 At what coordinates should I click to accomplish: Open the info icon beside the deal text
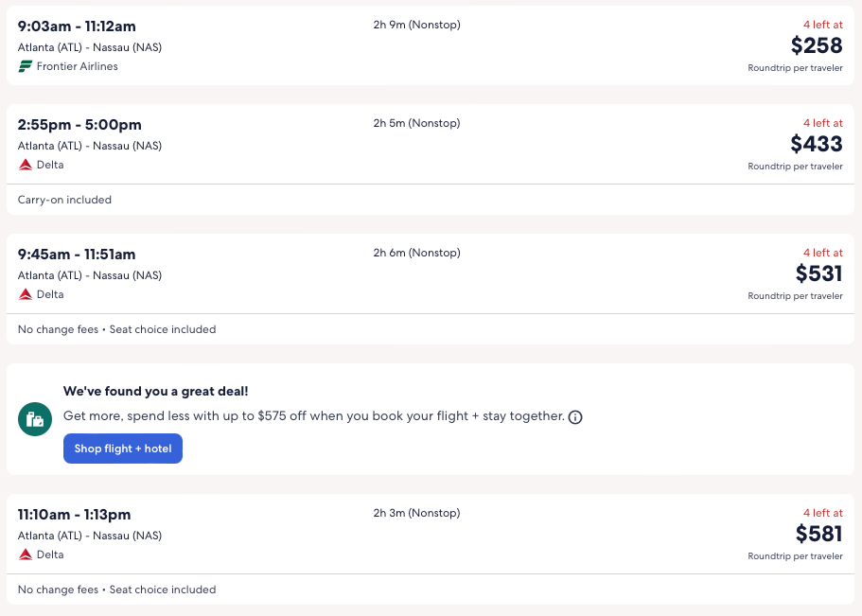click(575, 417)
